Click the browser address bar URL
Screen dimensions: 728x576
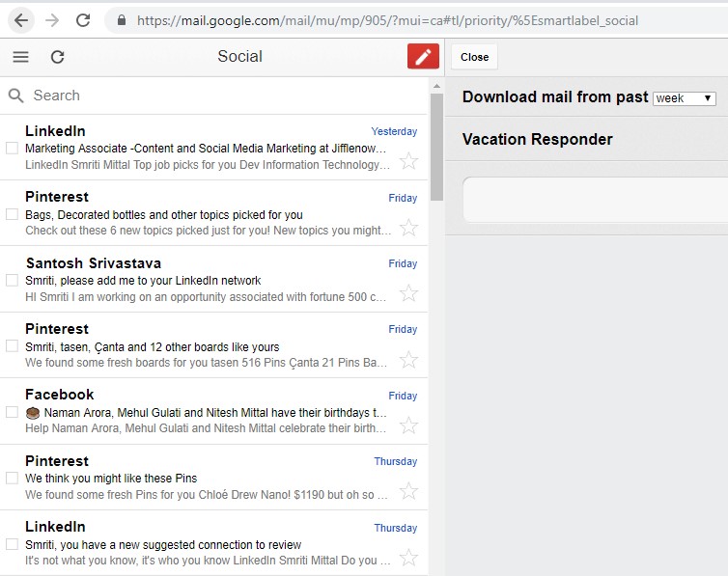[386, 20]
